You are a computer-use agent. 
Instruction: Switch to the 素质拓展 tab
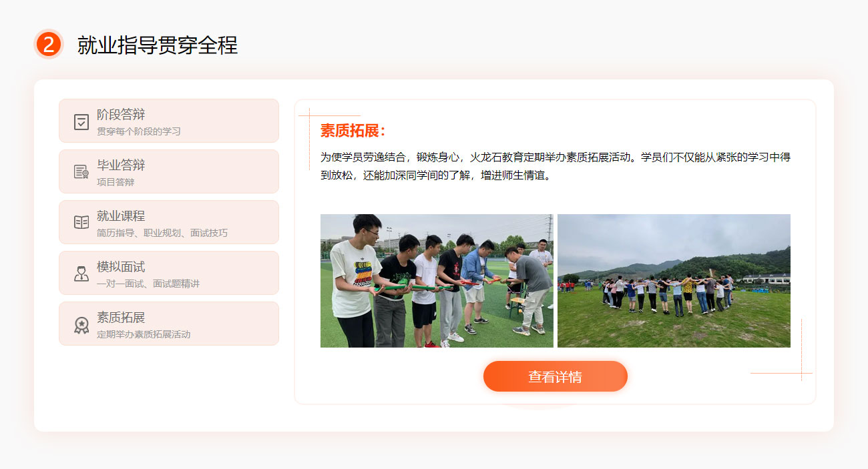tap(169, 324)
